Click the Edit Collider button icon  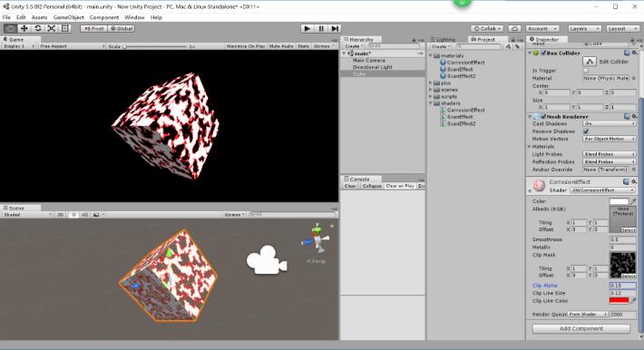(590, 62)
